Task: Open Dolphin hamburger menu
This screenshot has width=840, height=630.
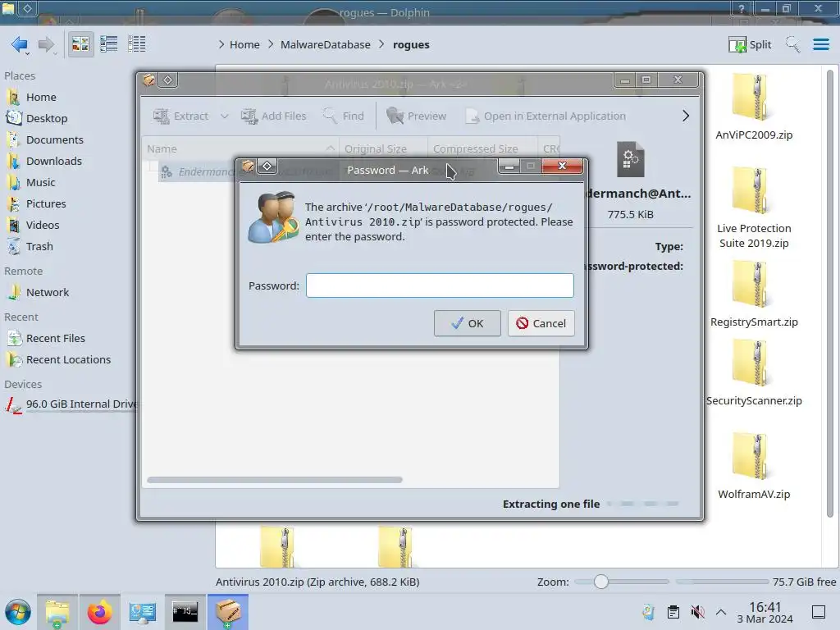Action: [x=820, y=44]
